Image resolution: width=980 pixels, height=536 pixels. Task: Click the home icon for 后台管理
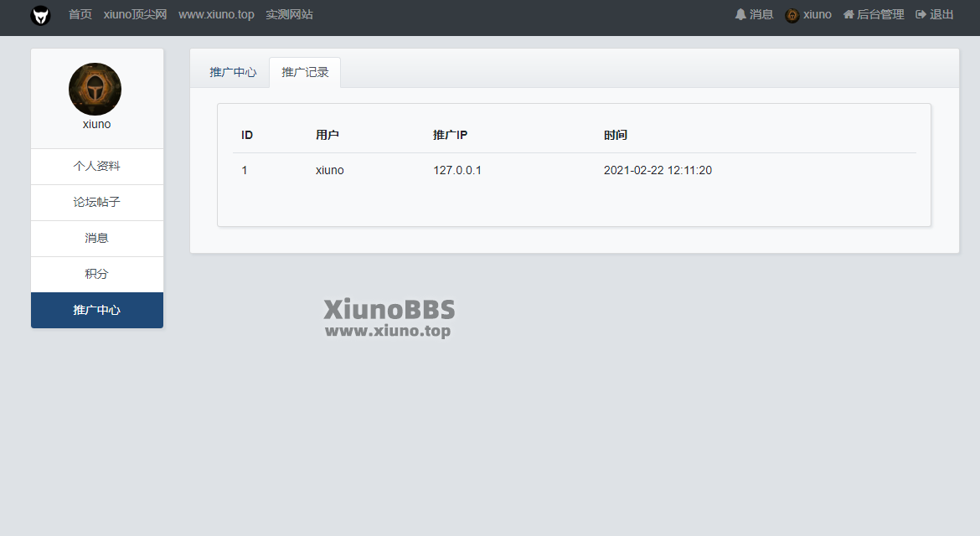pyautogui.click(x=848, y=14)
